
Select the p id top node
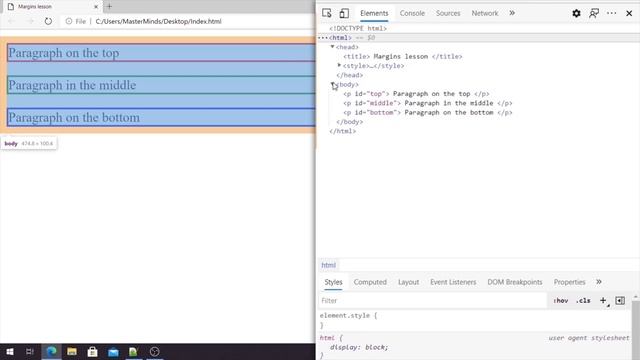coord(416,94)
